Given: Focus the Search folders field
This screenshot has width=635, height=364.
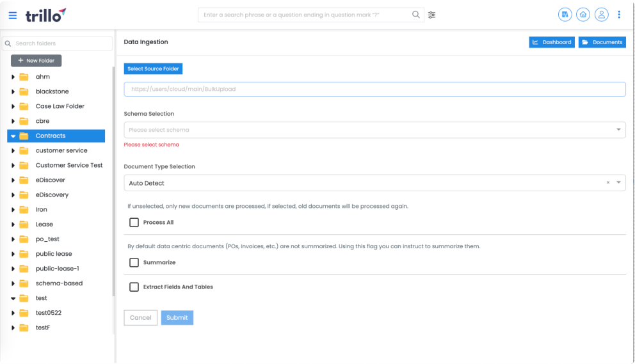Looking at the screenshot, I should (x=57, y=44).
